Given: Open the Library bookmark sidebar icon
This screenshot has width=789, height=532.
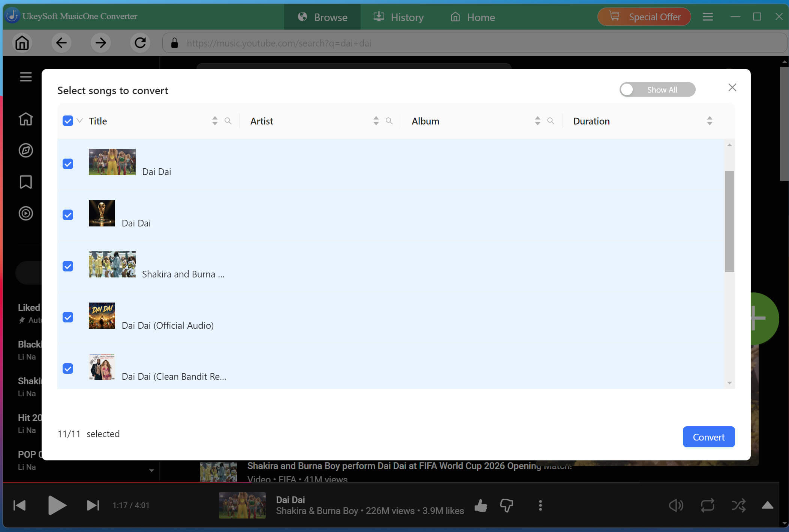Looking at the screenshot, I should pos(25,182).
